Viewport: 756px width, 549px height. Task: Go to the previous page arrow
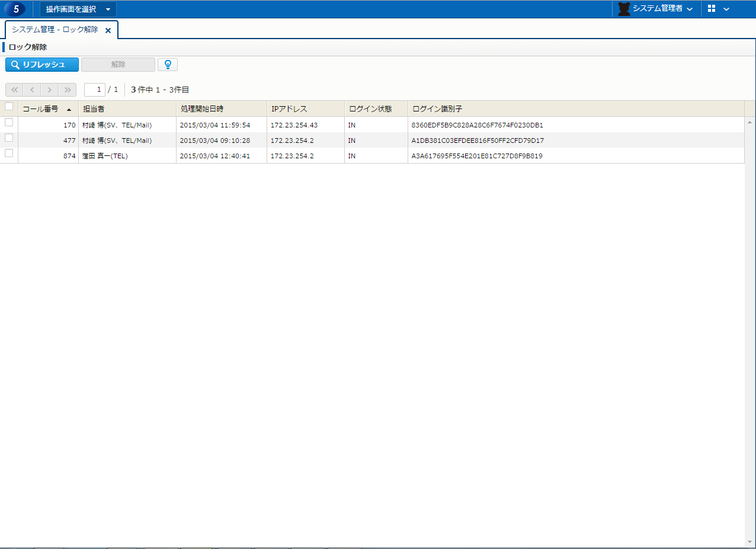32,90
